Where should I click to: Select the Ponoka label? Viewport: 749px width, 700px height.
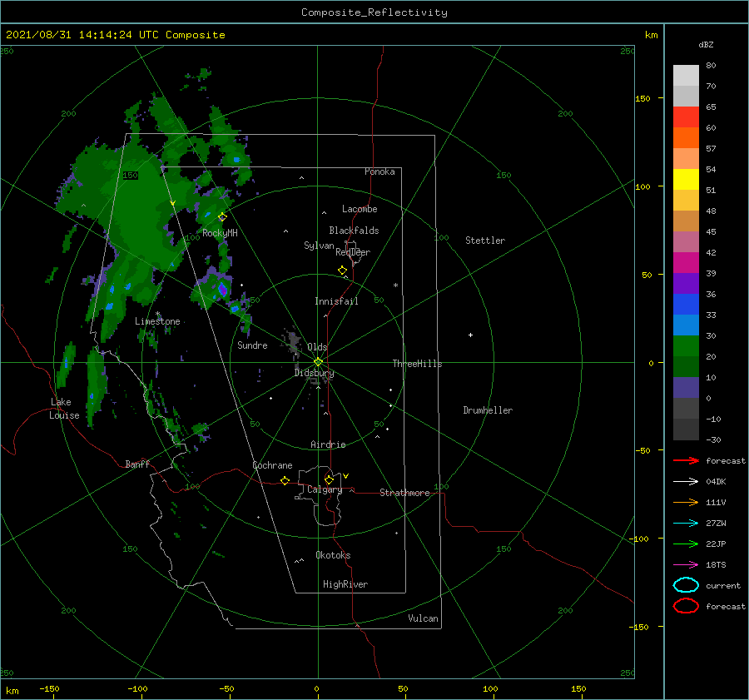[x=379, y=171]
